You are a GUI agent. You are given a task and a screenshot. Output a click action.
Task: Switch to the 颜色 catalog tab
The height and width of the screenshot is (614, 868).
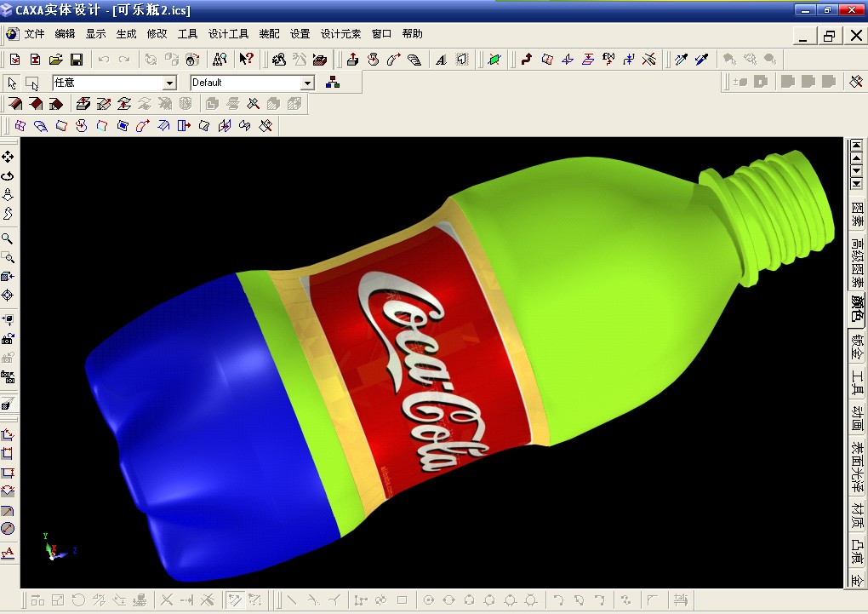pyautogui.click(x=857, y=308)
